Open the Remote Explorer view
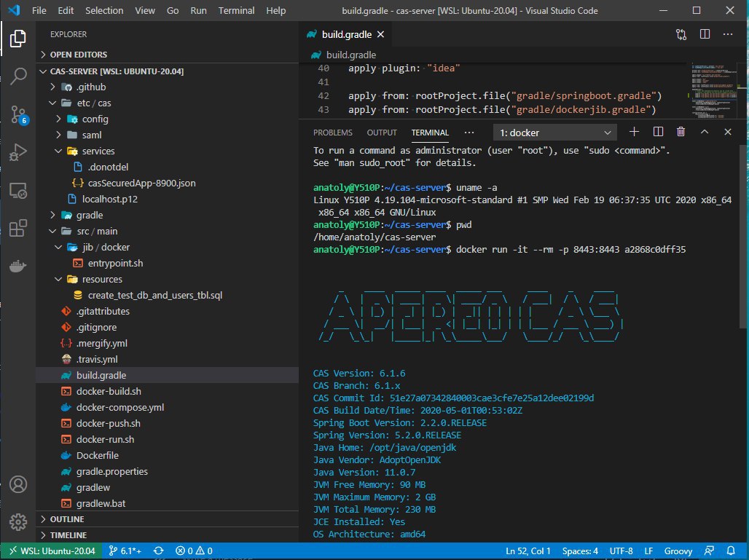This screenshot has width=749, height=560. tap(18, 191)
